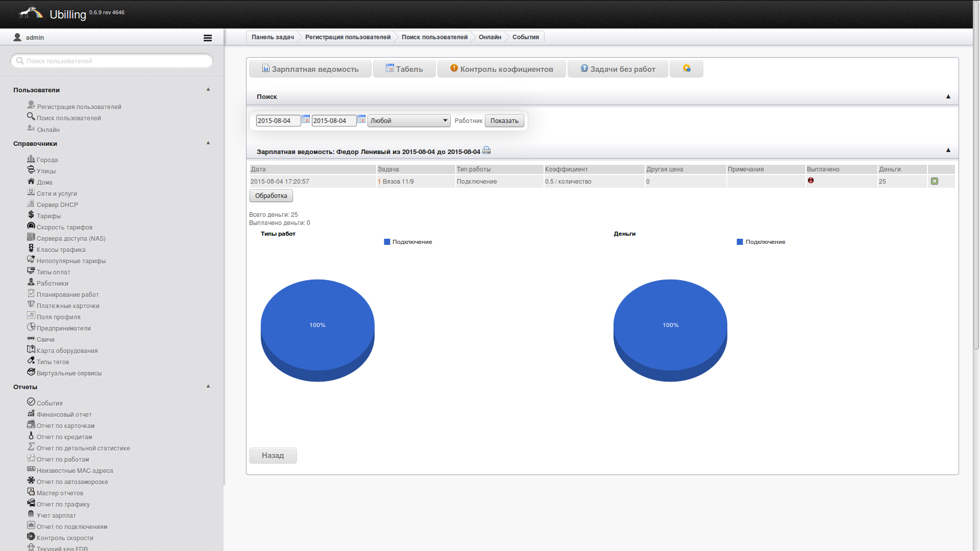The image size is (980, 551).
Task: Click the Ubilling logo in the header
Action: (x=32, y=12)
